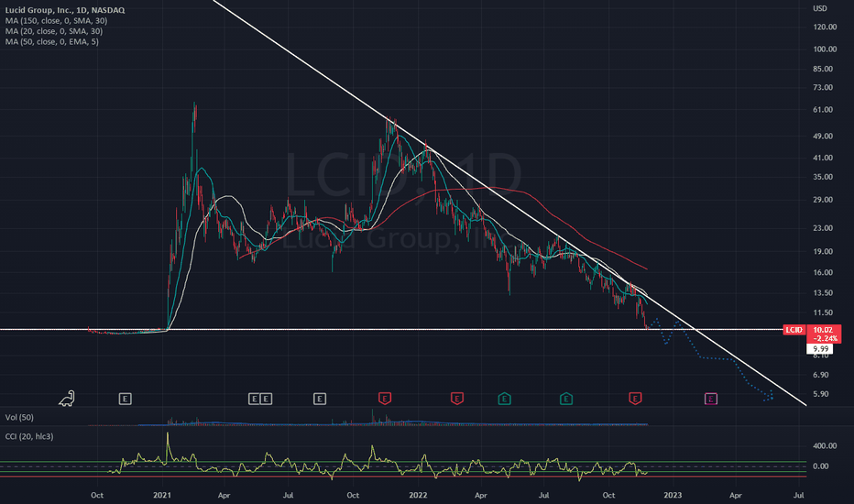Click the 0.00 CCI axis label
Image resolution: width=854 pixels, height=504 pixels.
[820, 466]
